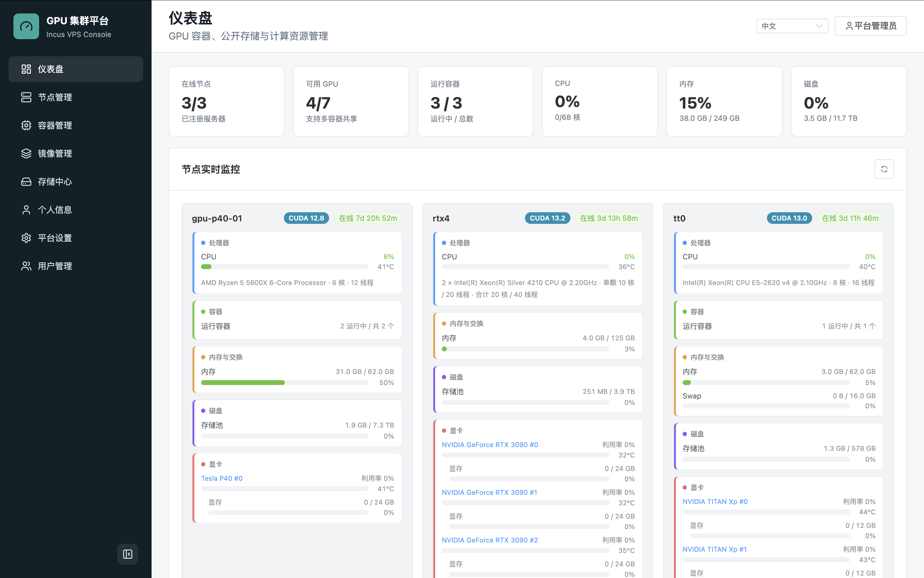The width and height of the screenshot is (924, 578).
Task: Click gpu-p40-01 存储池 progress bar
Action: [285, 436]
